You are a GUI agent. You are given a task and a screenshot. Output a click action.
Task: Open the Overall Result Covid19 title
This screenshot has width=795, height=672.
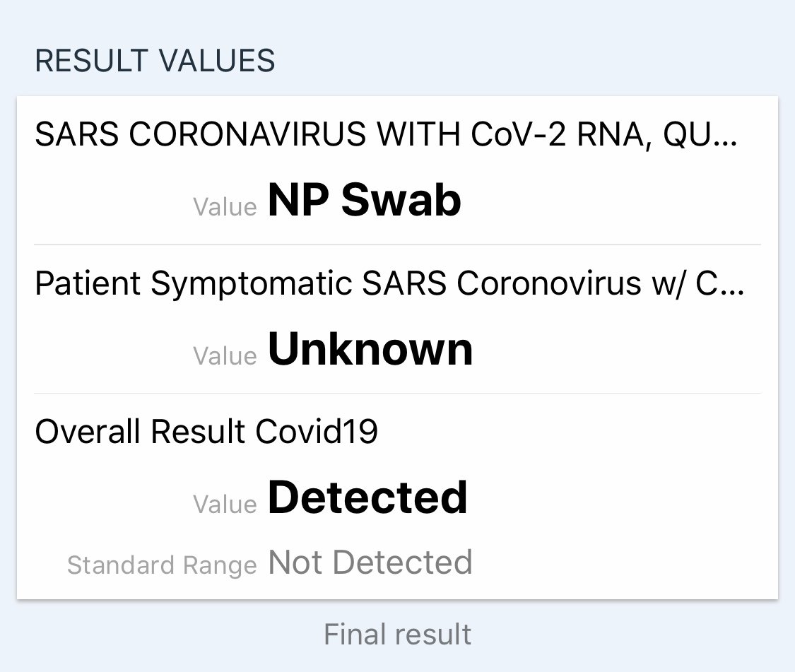(x=206, y=432)
